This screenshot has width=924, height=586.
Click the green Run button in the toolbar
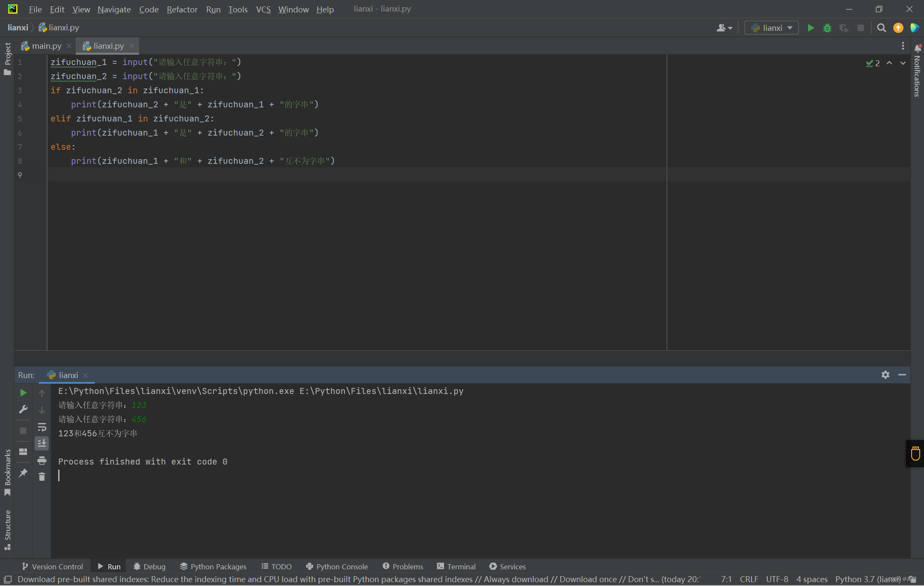point(810,28)
